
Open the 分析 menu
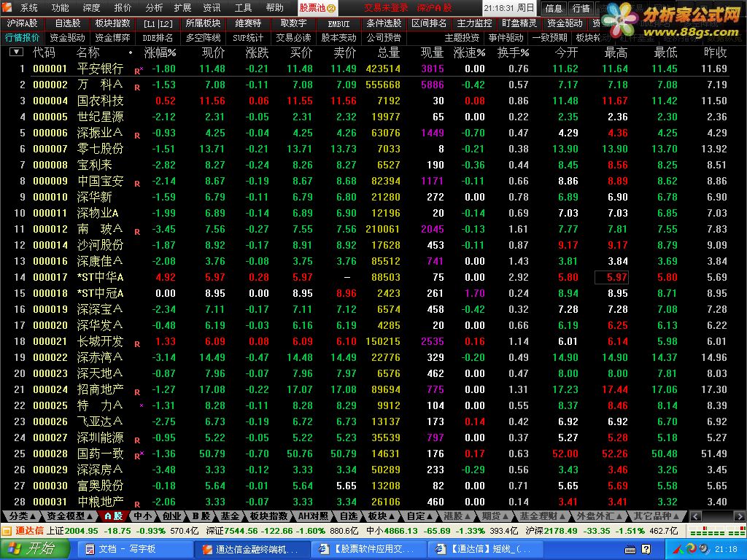click(x=153, y=7)
